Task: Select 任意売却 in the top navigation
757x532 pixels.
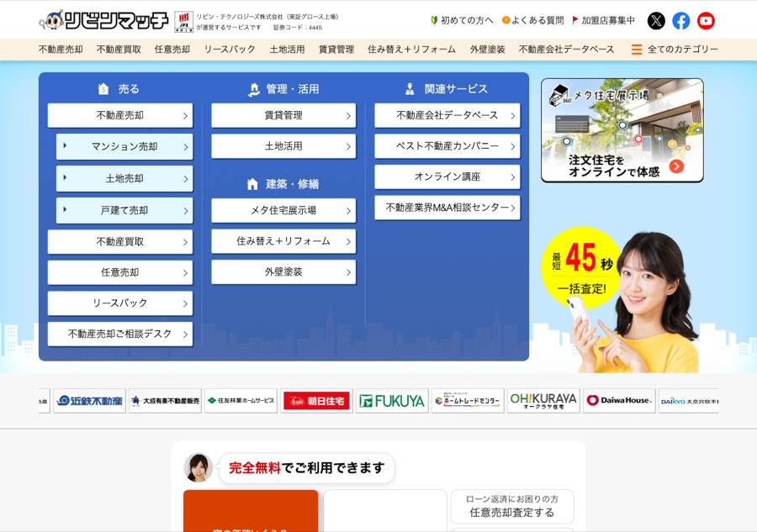Action: [172, 50]
